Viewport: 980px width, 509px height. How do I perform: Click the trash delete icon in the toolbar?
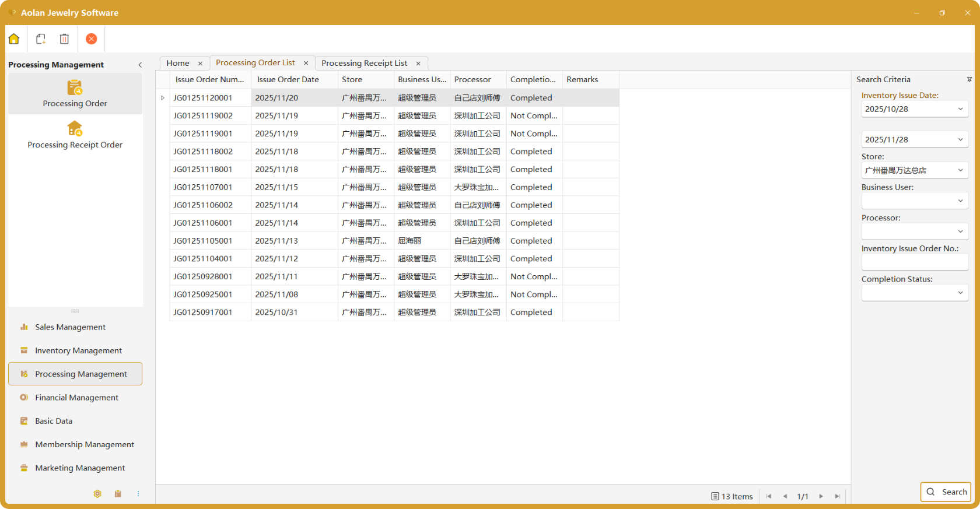coord(64,39)
